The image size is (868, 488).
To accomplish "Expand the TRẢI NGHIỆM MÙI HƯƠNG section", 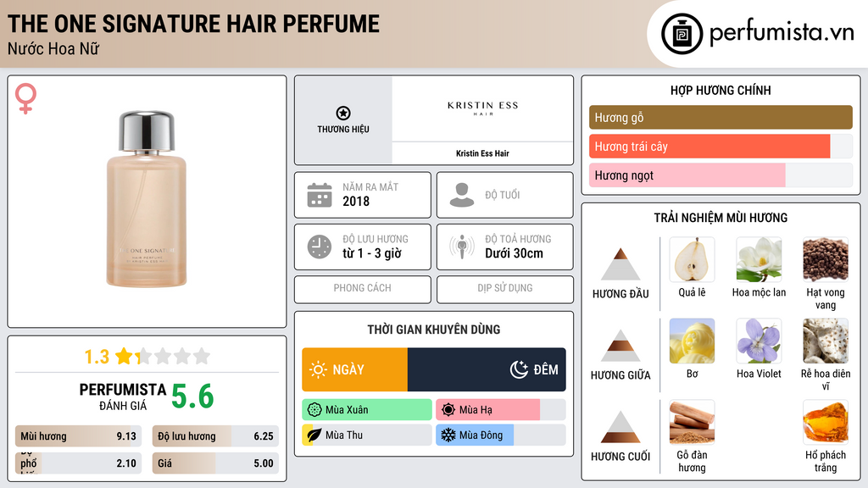I will pos(720,218).
